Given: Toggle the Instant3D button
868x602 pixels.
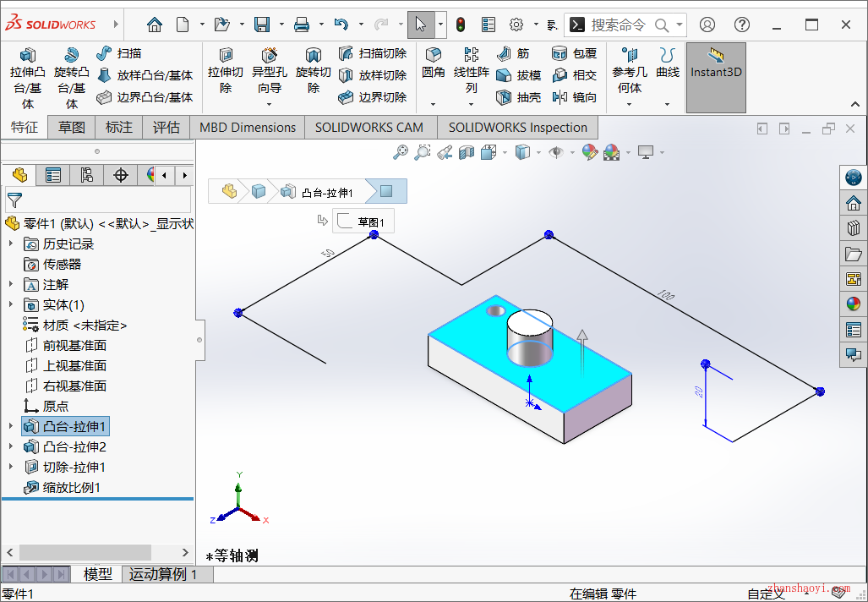Looking at the screenshot, I should 716,78.
